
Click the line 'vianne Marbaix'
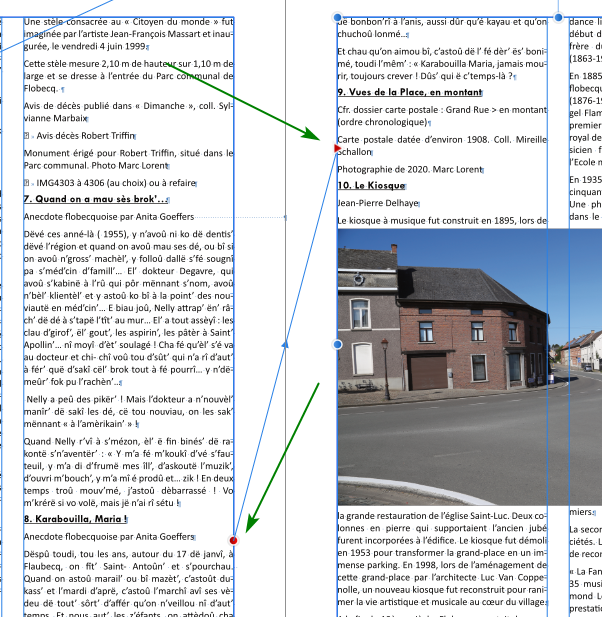(x=55, y=118)
